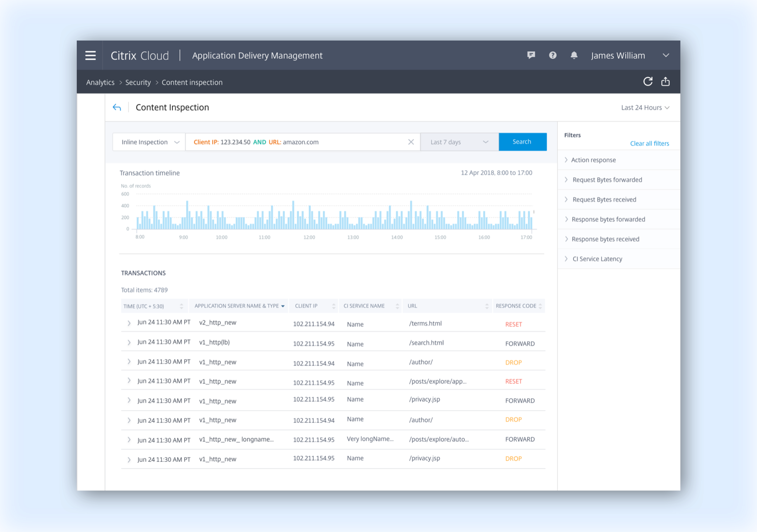Viewport: 757px width, 532px height.
Task: Open the help question mark icon
Action: 553,55
